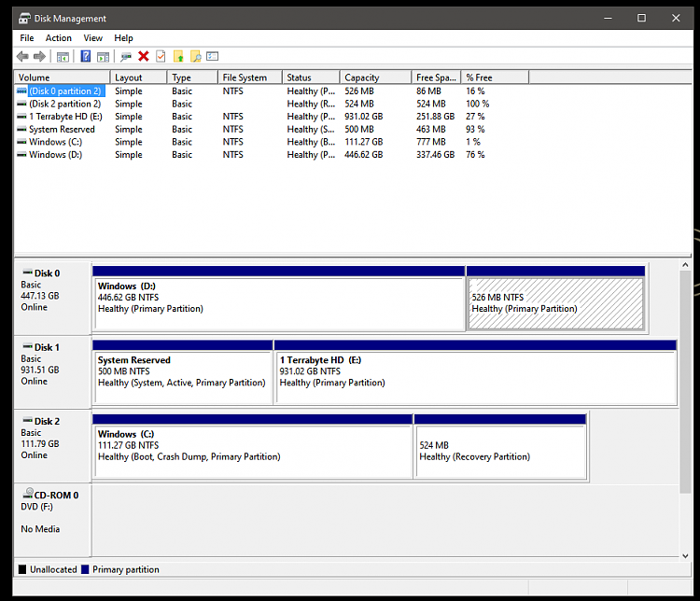Click the Disk 2 drive icon
Screen dimensions: 700x601
coord(28,420)
